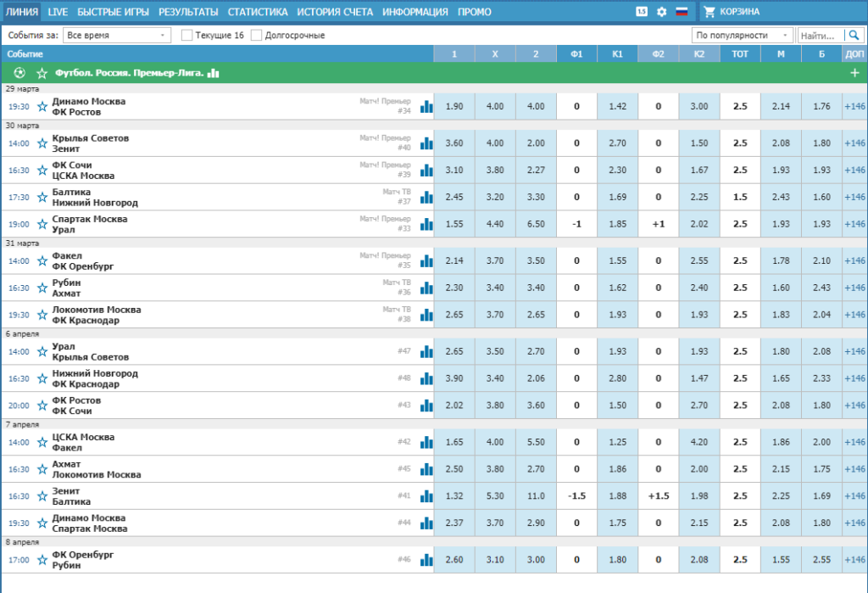868x593 pixels.
Task: Expand +146 extra markets for Динамо Москва – ФК Ростов
Action: click(x=854, y=106)
